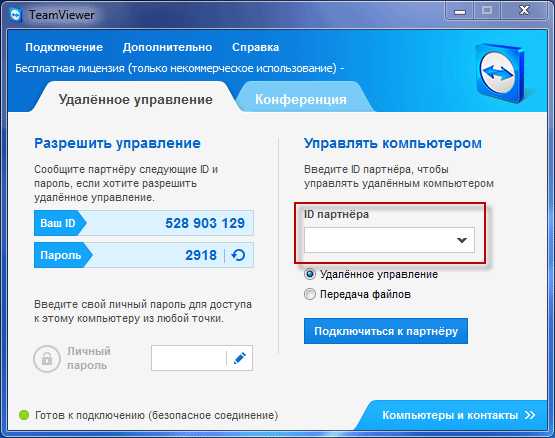Viewport: 555px width, 438px height.
Task: Open the Справка menu
Action: 256,47
